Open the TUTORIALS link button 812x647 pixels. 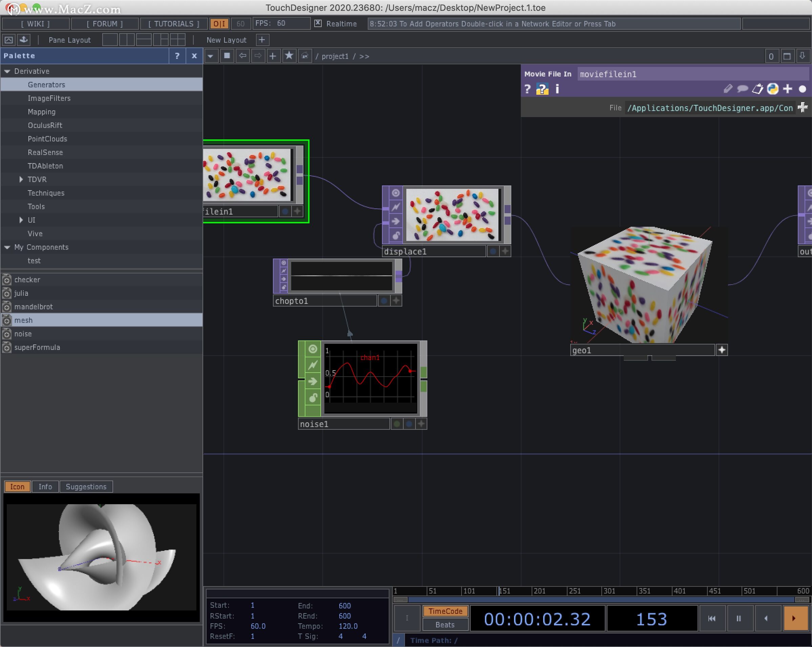click(x=174, y=24)
